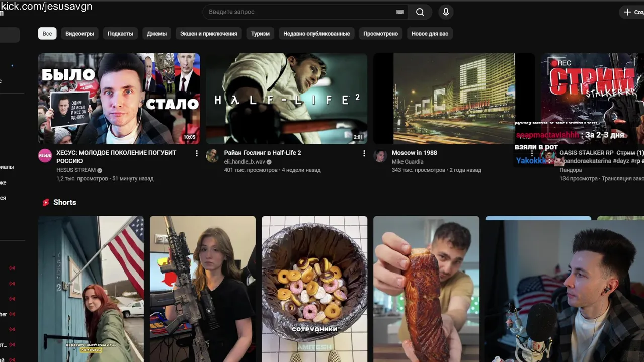Select 'Экшен и приключения' filter chip
Viewport: 644px width, 362px height.
(x=209, y=34)
